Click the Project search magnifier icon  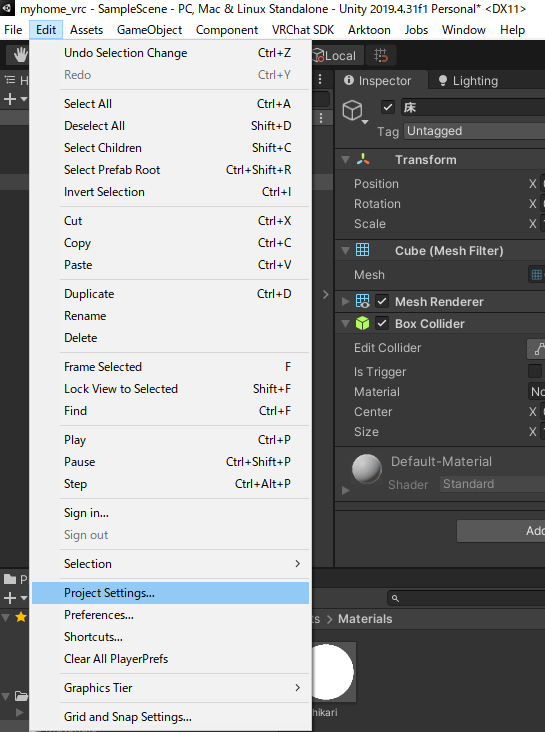pos(395,598)
